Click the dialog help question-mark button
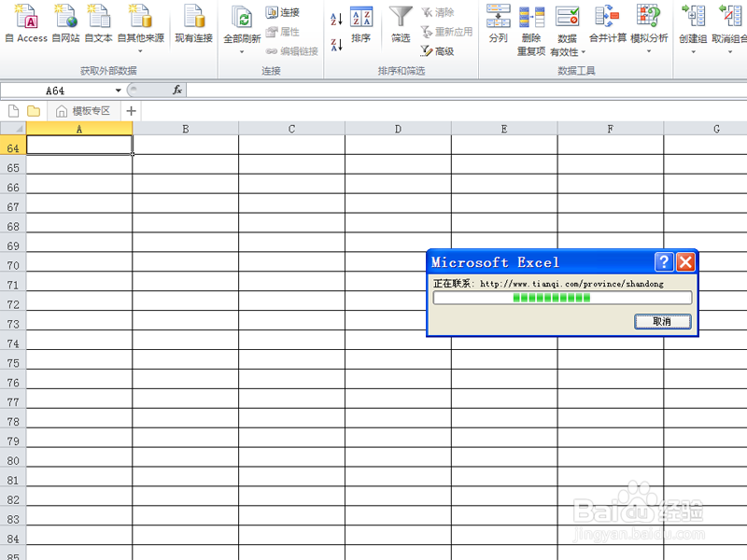Screen dimensions: 747x560 tap(664, 262)
